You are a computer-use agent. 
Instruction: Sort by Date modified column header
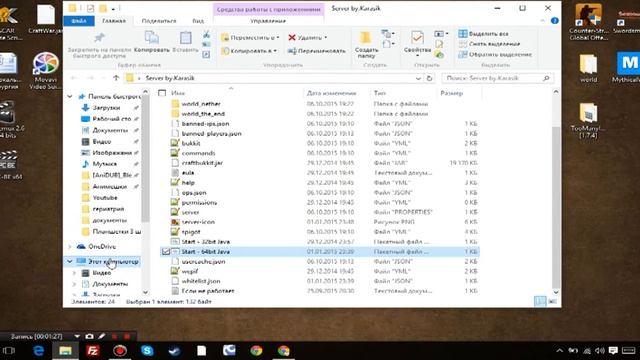coord(331,93)
